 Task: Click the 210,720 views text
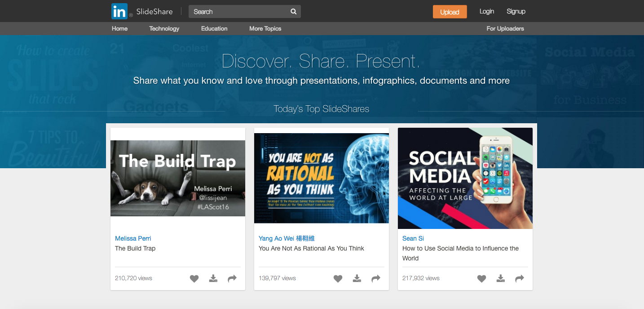coord(133,278)
